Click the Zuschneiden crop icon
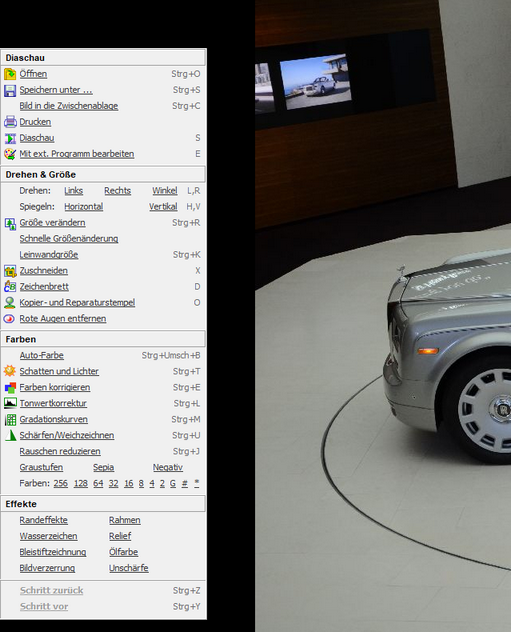This screenshot has width=511, height=632. 10,271
